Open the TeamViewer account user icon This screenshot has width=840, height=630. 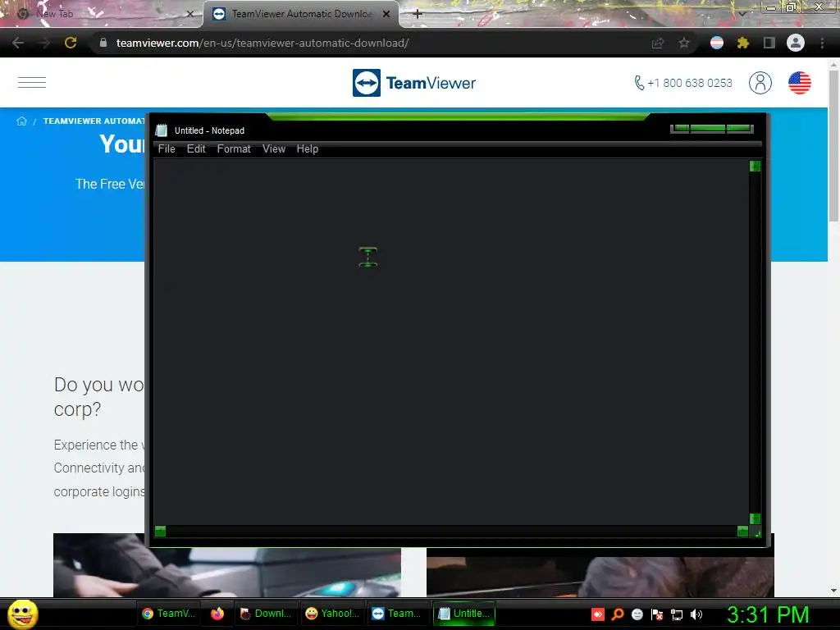pos(760,83)
